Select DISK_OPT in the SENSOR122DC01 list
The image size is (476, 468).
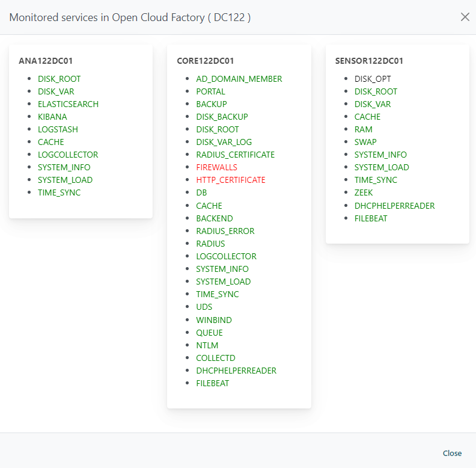click(373, 79)
